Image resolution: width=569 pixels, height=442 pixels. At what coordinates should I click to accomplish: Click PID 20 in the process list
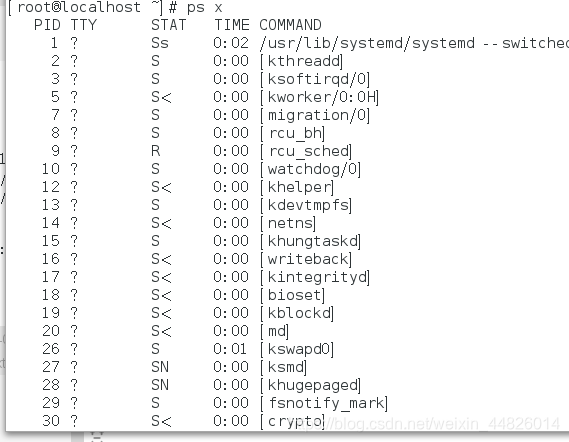tap(51, 331)
